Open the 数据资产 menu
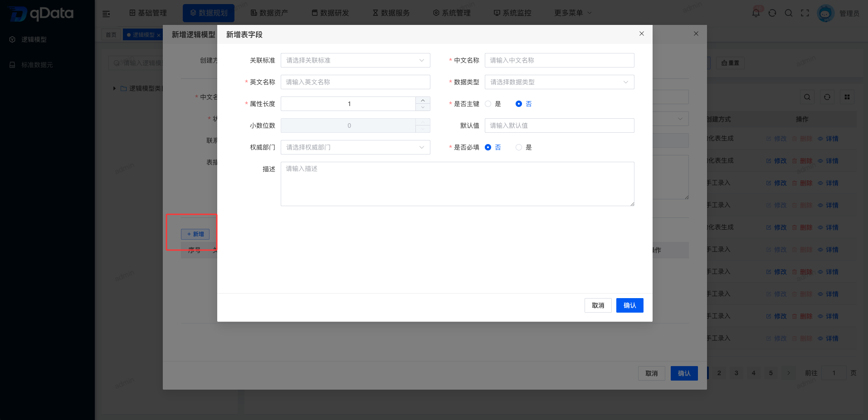Screen dimensions: 868x420 point(269,13)
